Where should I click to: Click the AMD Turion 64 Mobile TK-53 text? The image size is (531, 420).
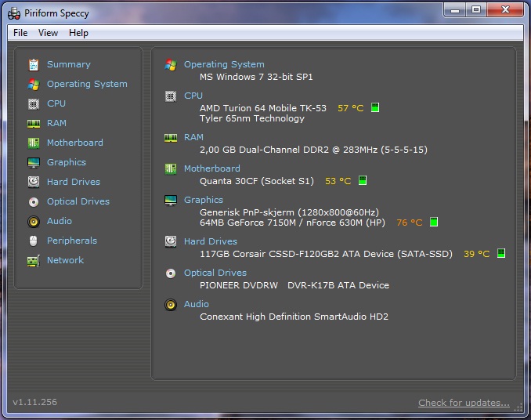coord(263,108)
